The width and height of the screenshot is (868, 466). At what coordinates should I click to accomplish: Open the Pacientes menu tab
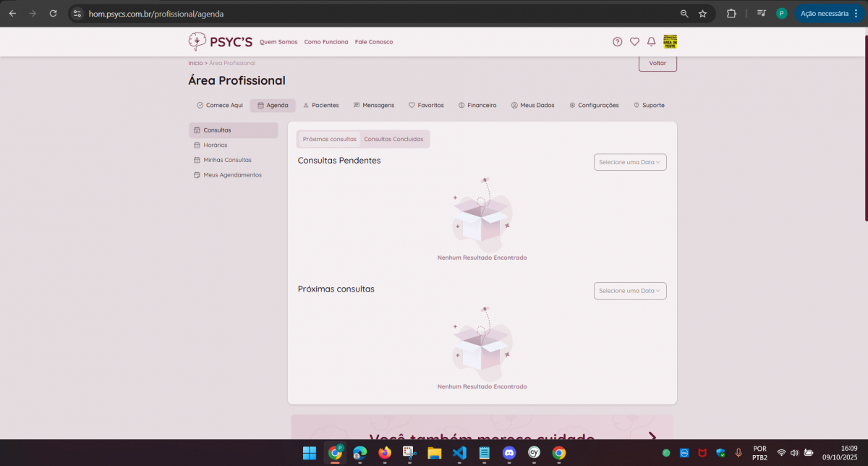(320, 106)
